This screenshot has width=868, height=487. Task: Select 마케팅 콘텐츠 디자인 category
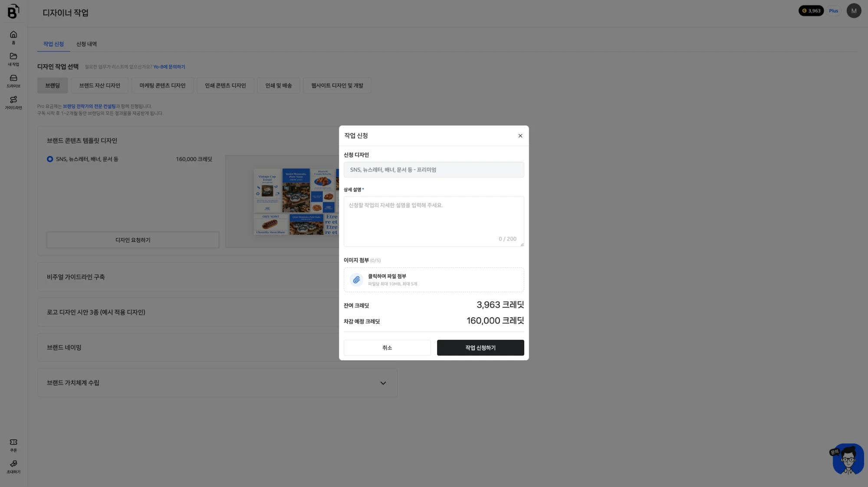162,86
